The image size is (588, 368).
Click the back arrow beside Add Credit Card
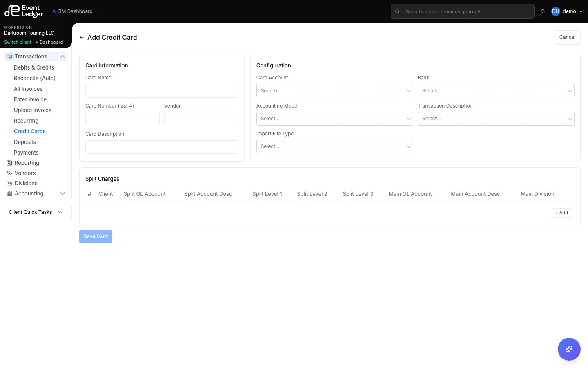point(82,37)
